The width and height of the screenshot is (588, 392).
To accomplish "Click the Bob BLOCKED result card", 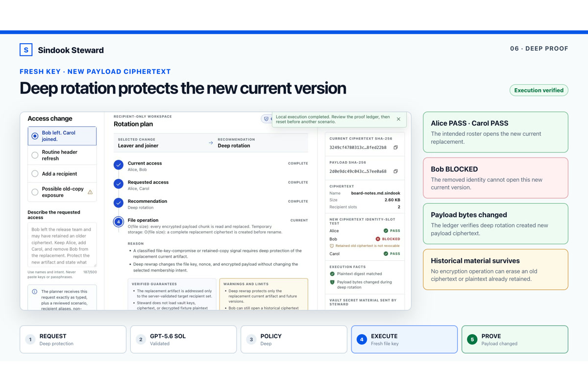I will (x=495, y=178).
